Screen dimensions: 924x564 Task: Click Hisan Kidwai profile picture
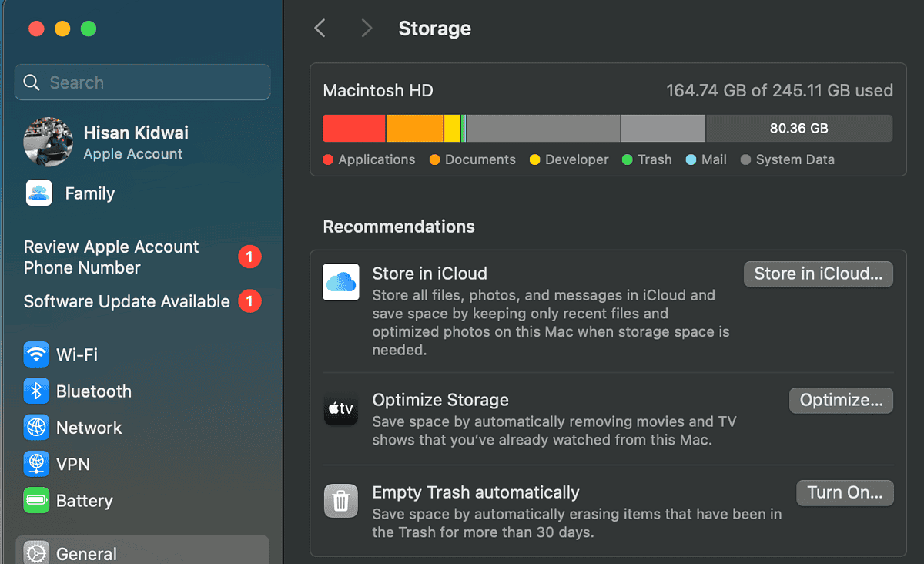[x=49, y=142]
